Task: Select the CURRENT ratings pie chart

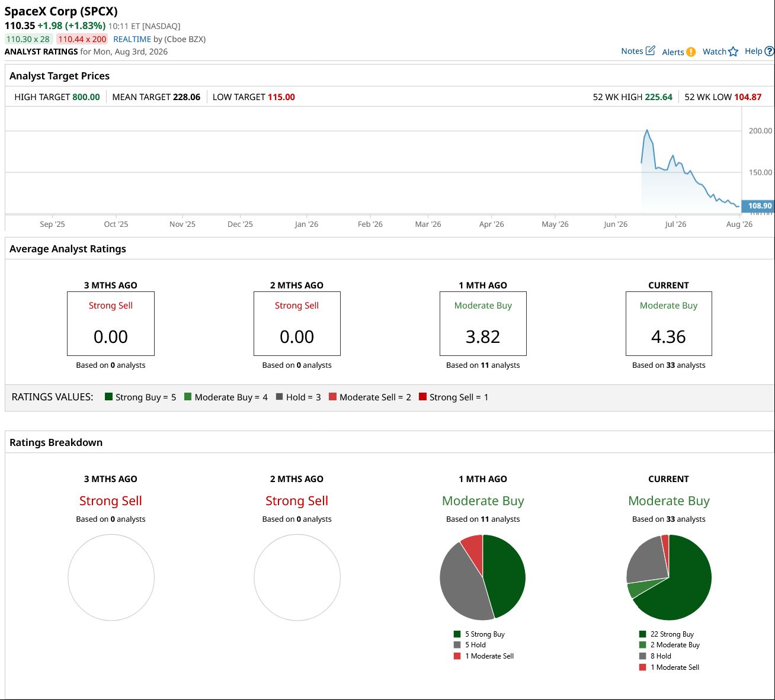Action: coord(669,577)
